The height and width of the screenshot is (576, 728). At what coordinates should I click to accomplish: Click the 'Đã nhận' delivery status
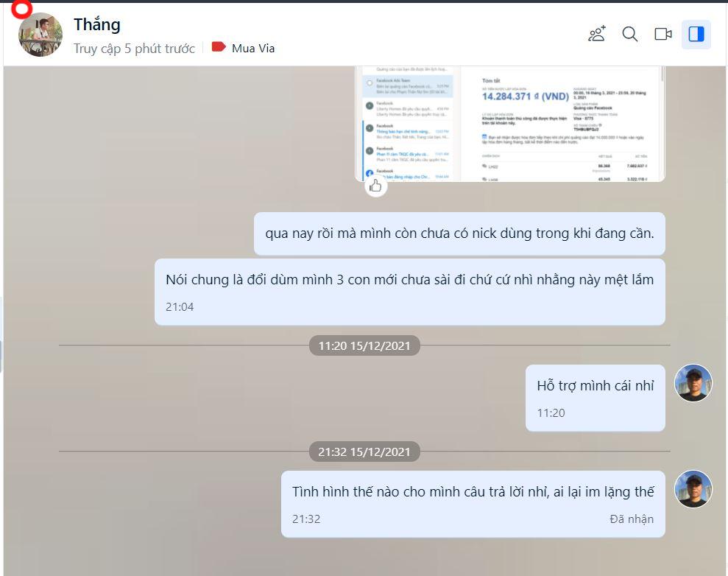(632, 519)
